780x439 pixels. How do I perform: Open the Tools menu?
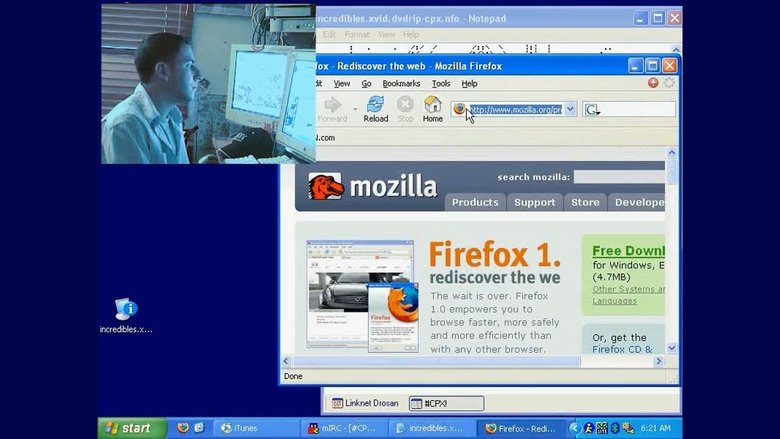pyautogui.click(x=441, y=84)
